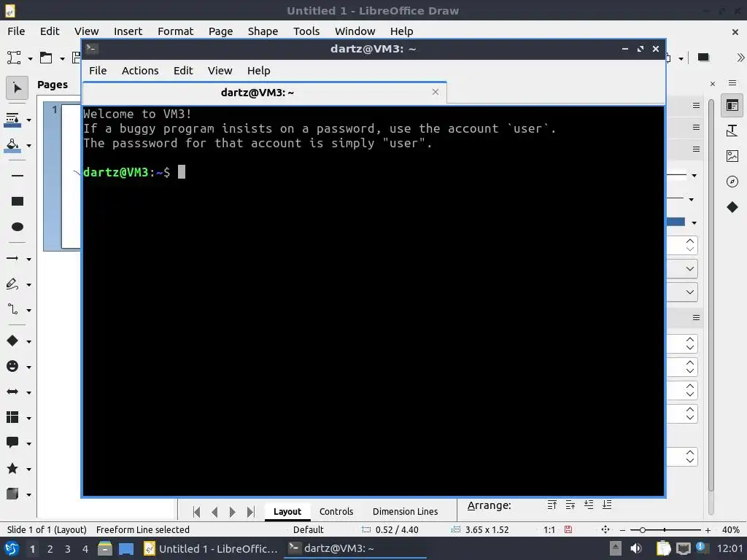
Task: Click the Line Color tool in Draw sidebar
Action: 12,120
